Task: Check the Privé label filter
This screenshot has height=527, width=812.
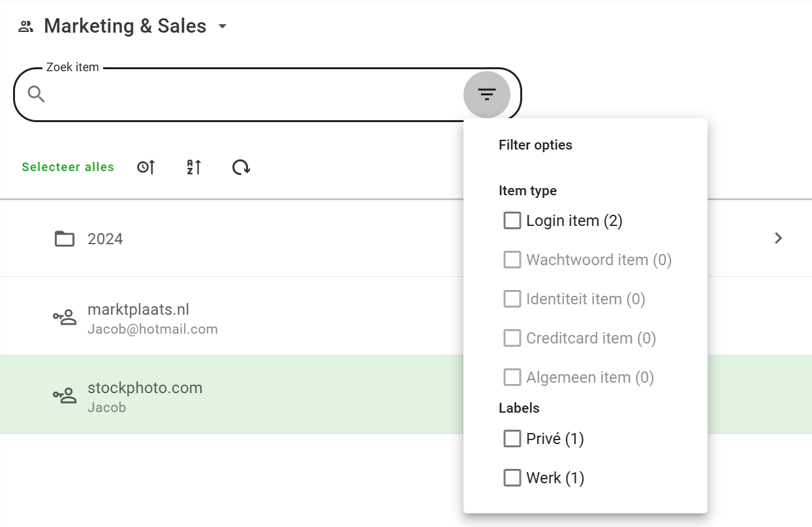Action: coord(512,439)
